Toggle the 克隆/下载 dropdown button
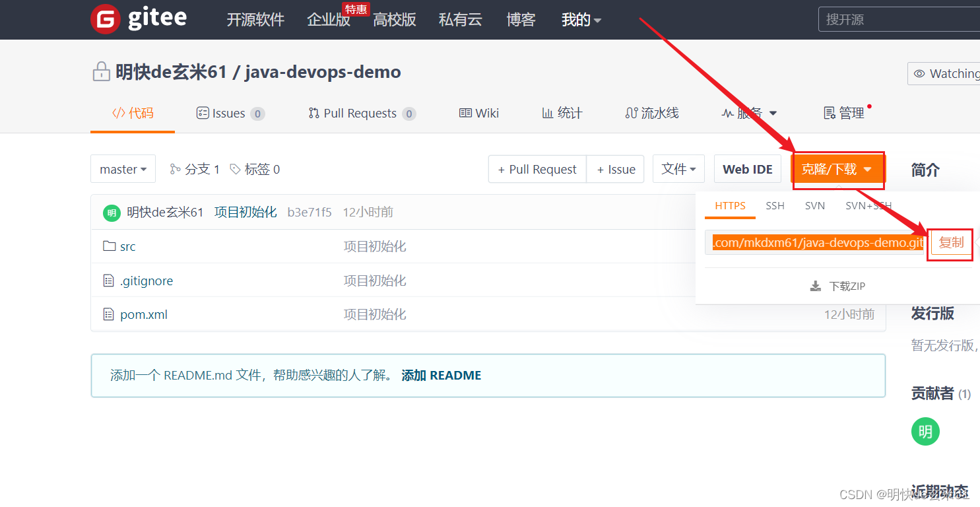 [x=837, y=169]
